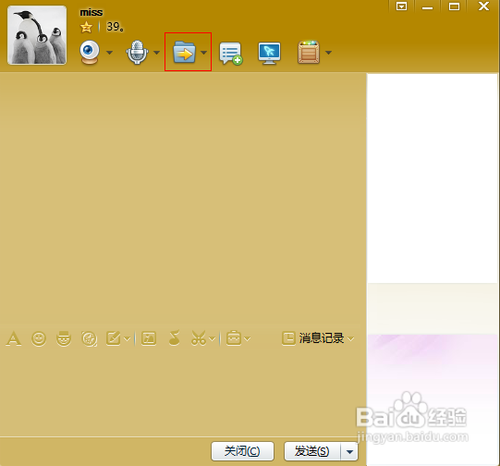Open the title bar menu dropdown icon
This screenshot has width=500, height=466.
(x=401, y=6)
